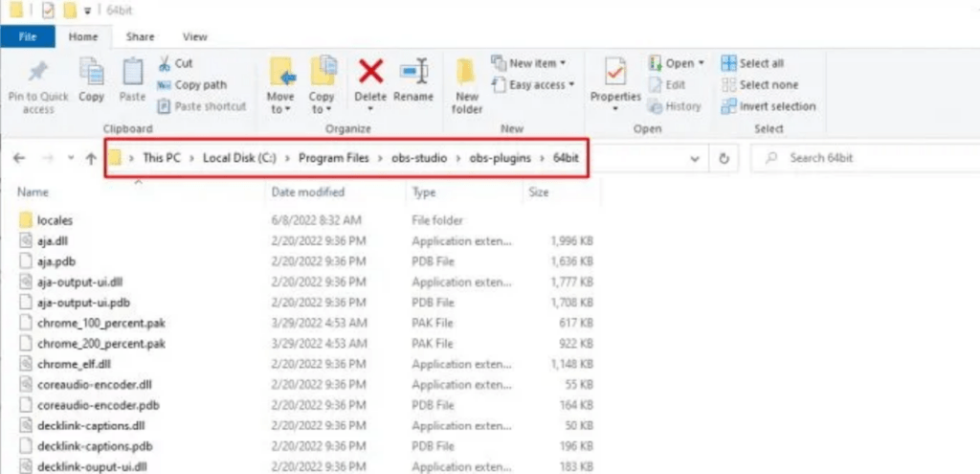Sort by Size column header
This screenshot has height=474, width=980.
(538, 192)
